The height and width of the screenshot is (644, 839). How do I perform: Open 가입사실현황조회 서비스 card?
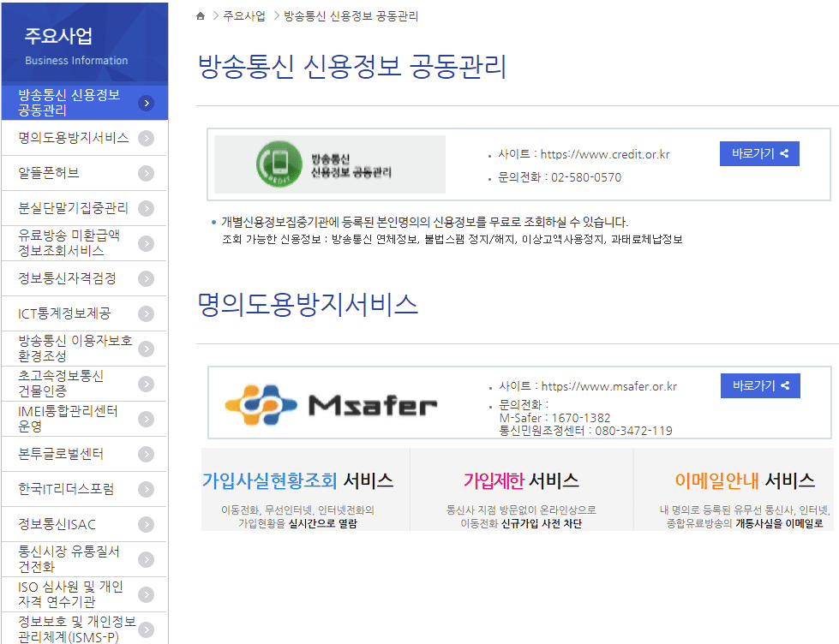pyautogui.click(x=306, y=489)
